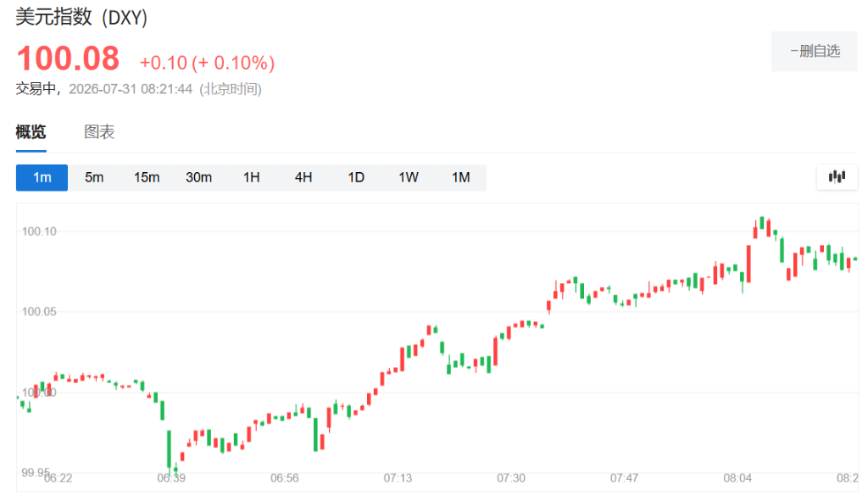Open the 概览 tab

[31, 131]
